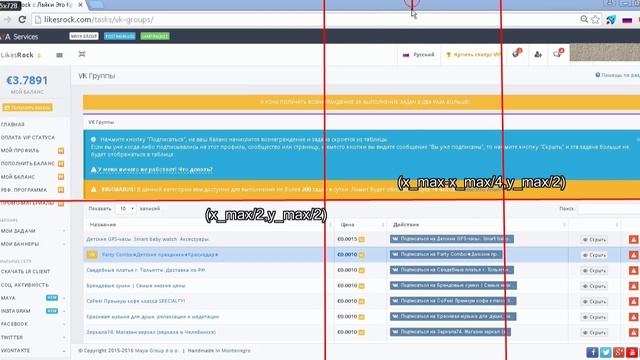640x360 pixels.
Task: Open the zoom magnifier icon in address bar
Action: (584, 19)
